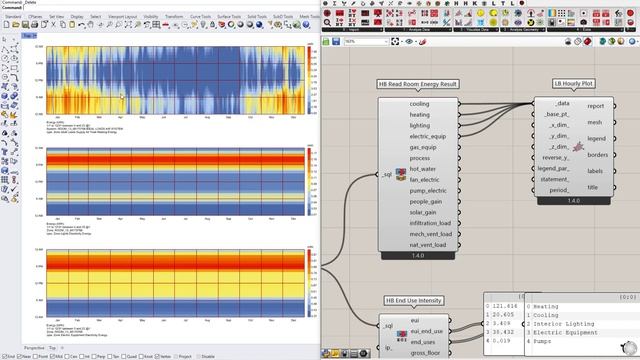The height and width of the screenshot is (360, 640).
Task: Cut selection with the X icon
Action: (53, 25)
